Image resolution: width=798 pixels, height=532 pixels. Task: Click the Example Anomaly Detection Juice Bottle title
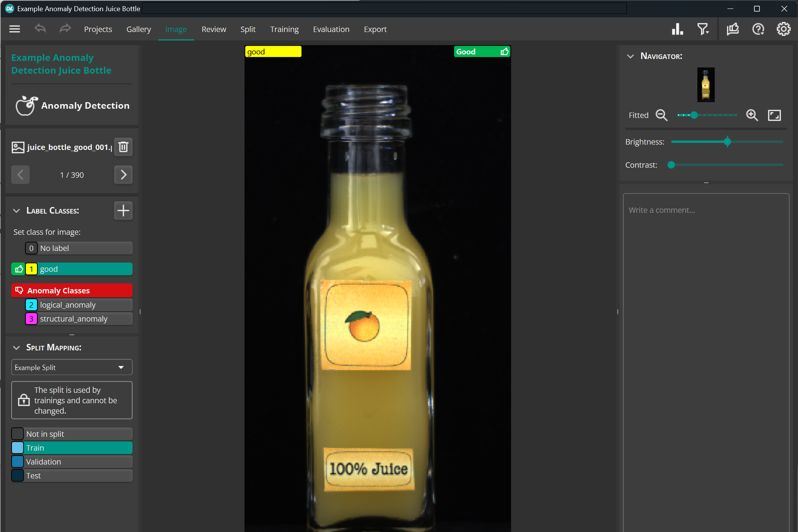coord(61,64)
